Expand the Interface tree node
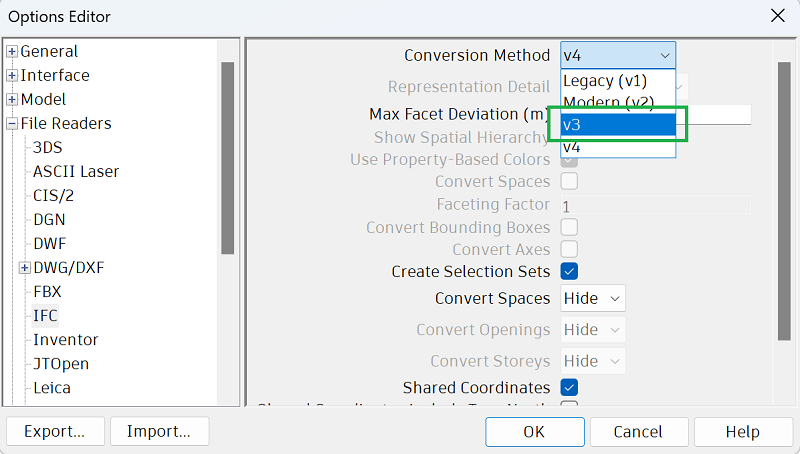 point(12,76)
